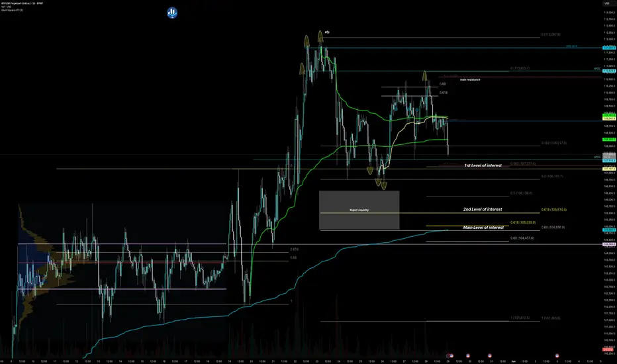Open the event flag above June 3
Image resolution: width=617 pixels, height=364 pixels.
click(557, 355)
